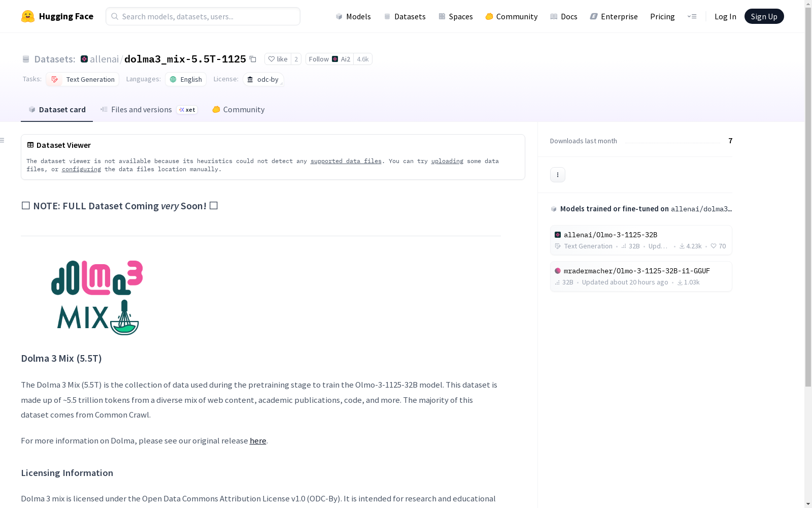
Task: Click the Licensing Information heading
Action: click(x=67, y=473)
